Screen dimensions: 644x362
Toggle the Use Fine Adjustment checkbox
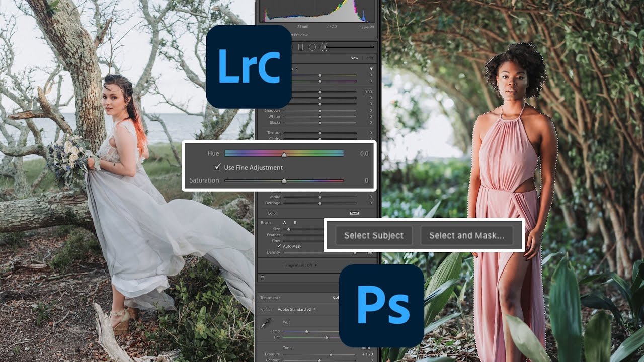click(217, 167)
